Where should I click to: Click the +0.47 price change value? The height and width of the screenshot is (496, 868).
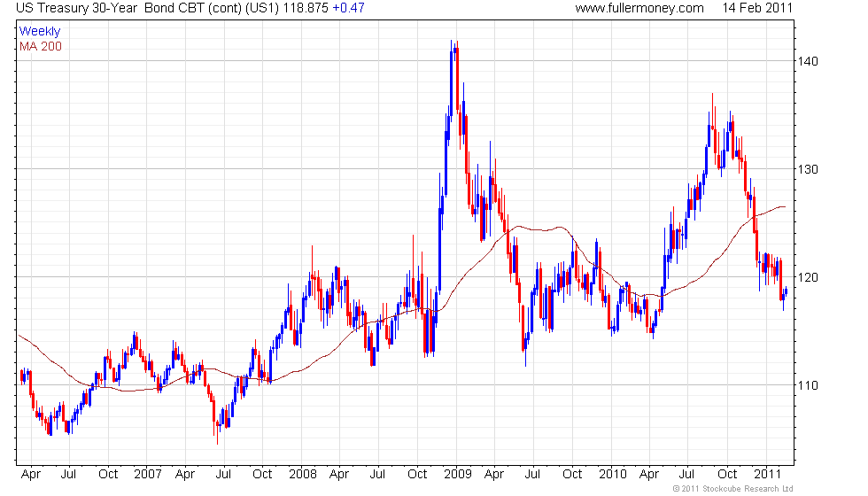(348, 8)
